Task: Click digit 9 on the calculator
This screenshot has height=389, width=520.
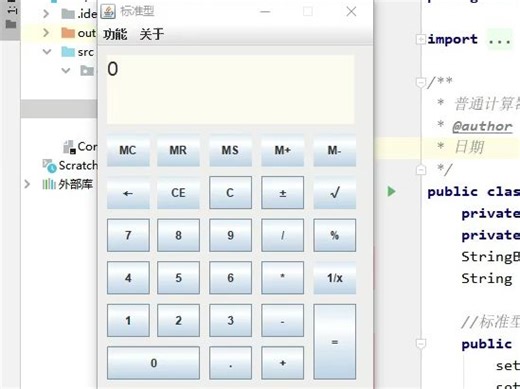Action: (x=230, y=235)
